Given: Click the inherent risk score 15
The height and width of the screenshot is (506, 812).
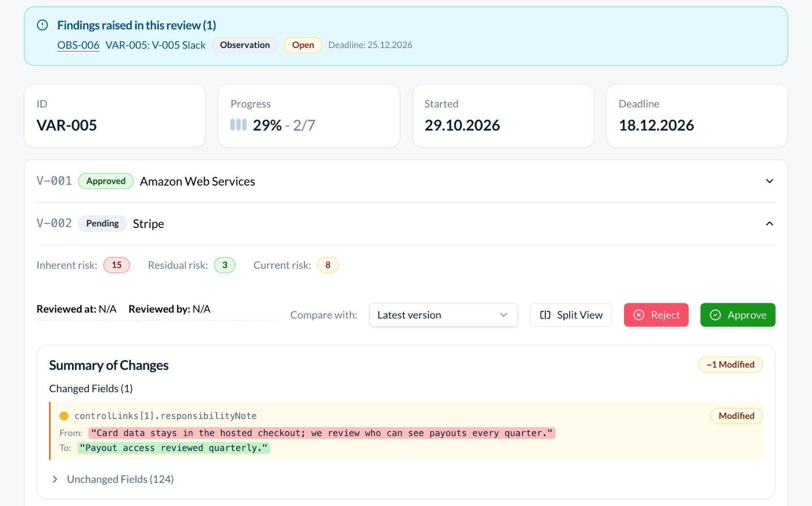Looking at the screenshot, I should click(x=117, y=265).
